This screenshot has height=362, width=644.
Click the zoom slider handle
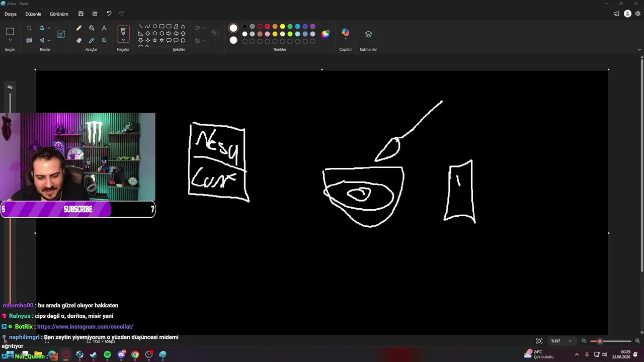pyautogui.click(x=600, y=341)
